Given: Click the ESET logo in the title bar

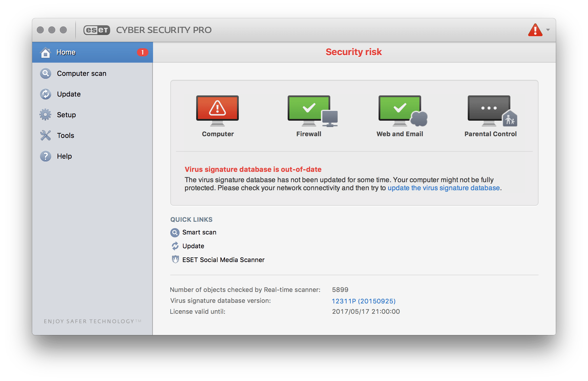Looking at the screenshot, I should click(x=97, y=30).
